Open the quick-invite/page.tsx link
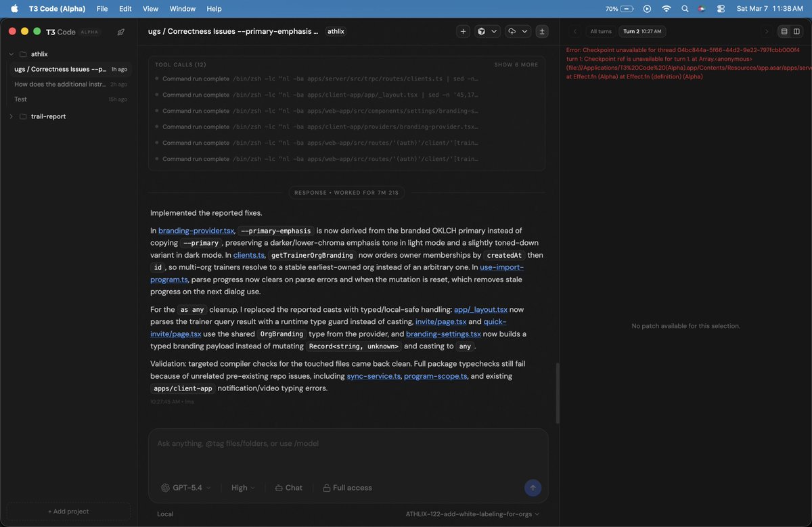812x527 pixels. point(328,327)
